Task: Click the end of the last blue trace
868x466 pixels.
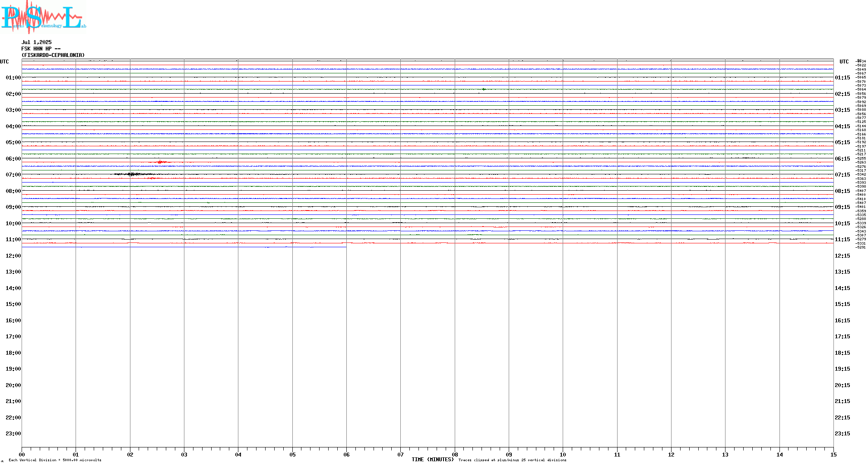Action: [346, 247]
